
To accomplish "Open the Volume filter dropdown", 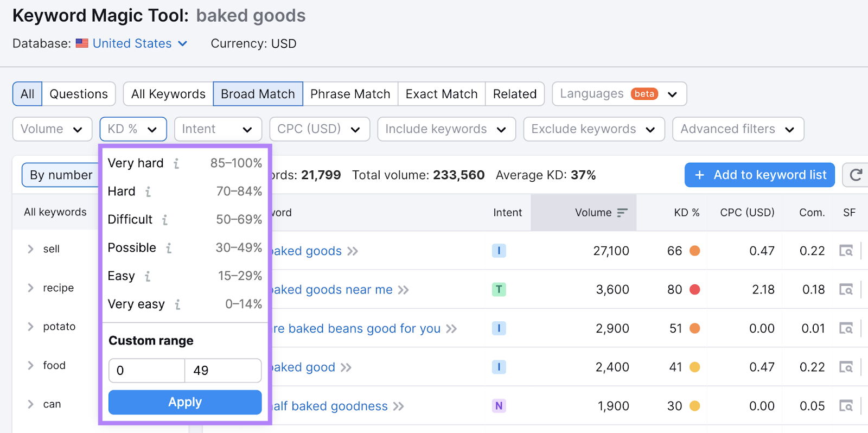I will point(52,129).
